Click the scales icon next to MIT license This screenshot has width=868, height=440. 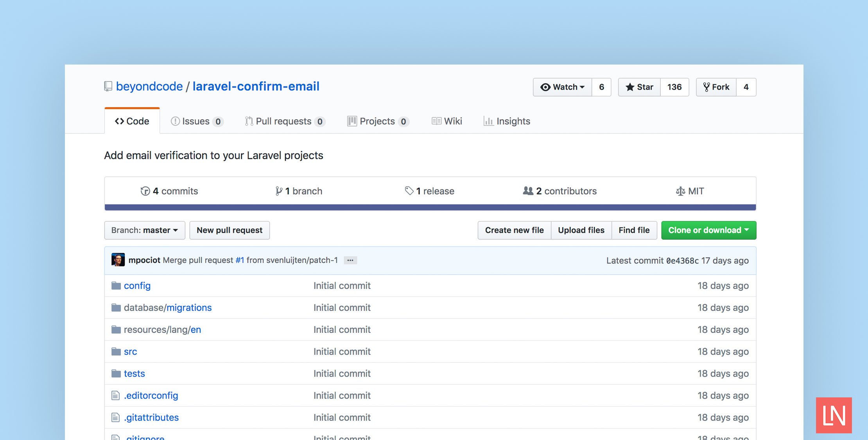click(680, 191)
